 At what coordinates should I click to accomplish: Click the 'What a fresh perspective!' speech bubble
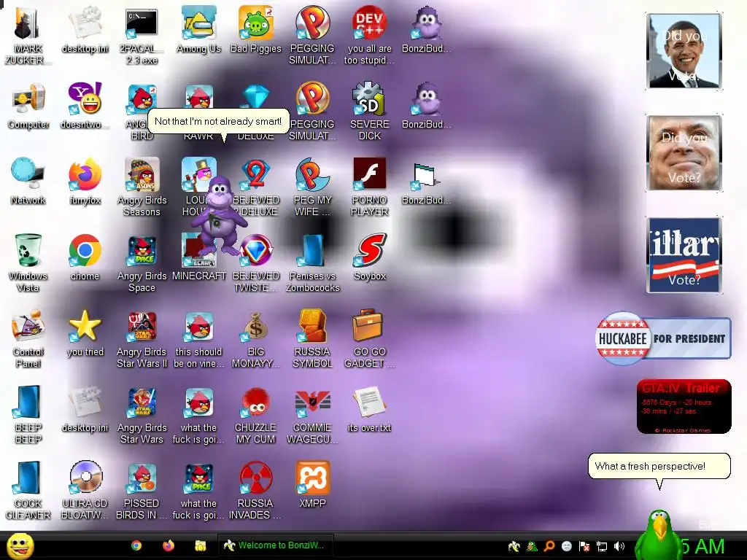click(659, 466)
